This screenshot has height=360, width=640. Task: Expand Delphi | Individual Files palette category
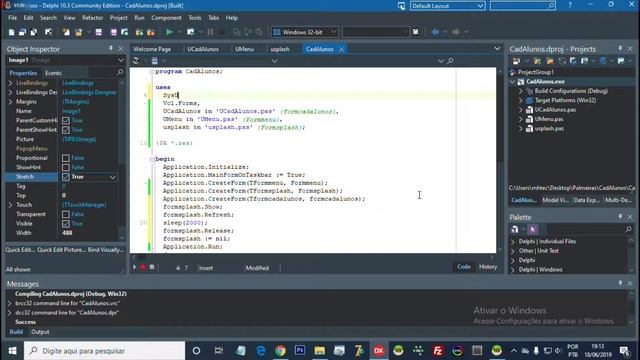pos(513,242)
